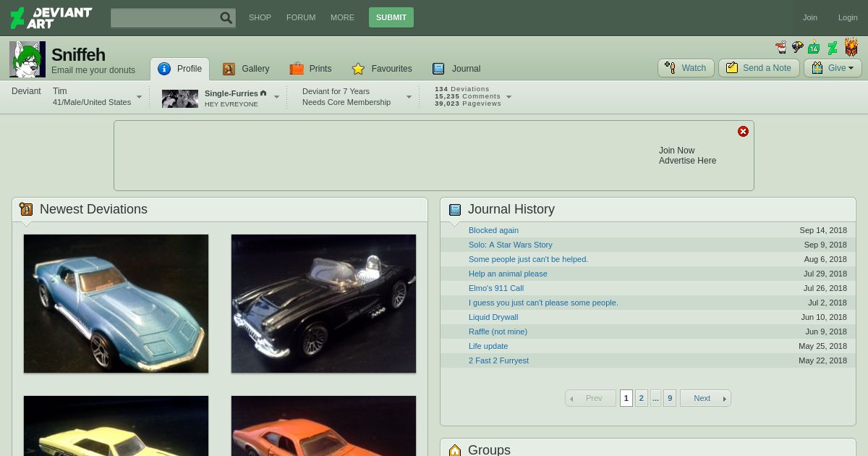This screenshot has height=456, width=868.
Task: Expand the Deviant for 7 Years dropdown arrow
Action: [x=409, y=97]
